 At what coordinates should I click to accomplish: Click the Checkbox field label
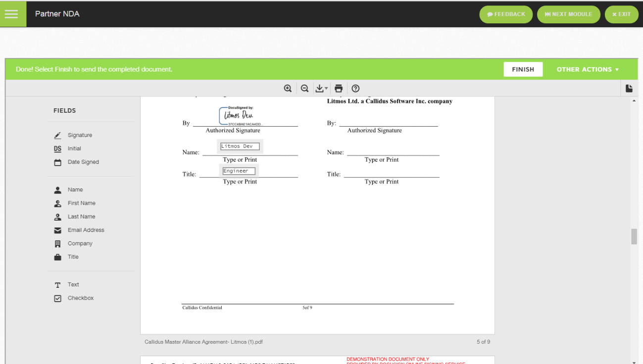click(81, 298)
